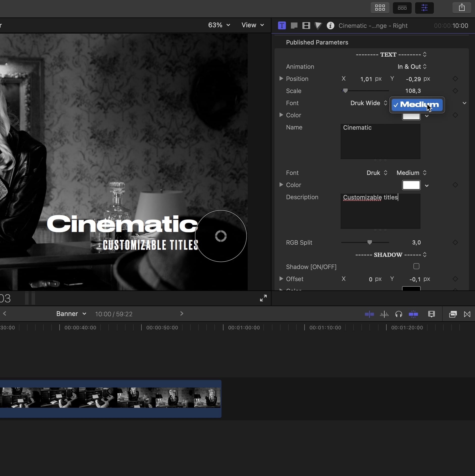The image size is (475, 476).
Task: Expand viewer to full screen
Action: point(263,298)
